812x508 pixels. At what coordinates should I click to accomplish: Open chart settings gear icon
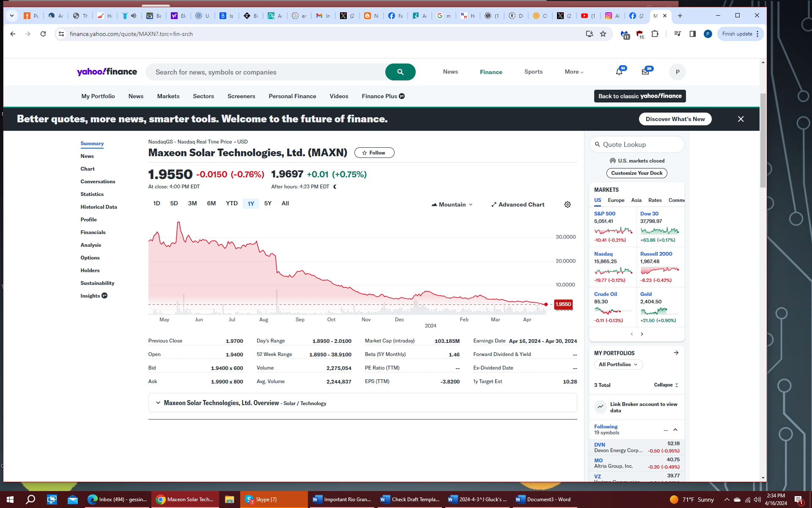point(568,204)
